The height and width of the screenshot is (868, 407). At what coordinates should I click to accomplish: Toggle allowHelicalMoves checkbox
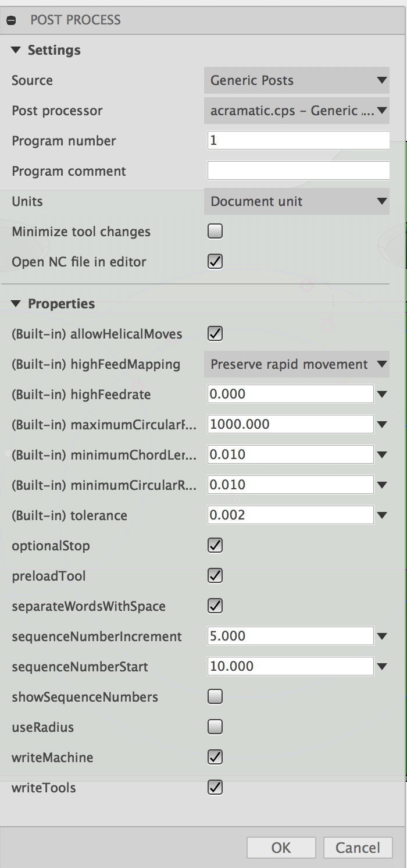215,334
